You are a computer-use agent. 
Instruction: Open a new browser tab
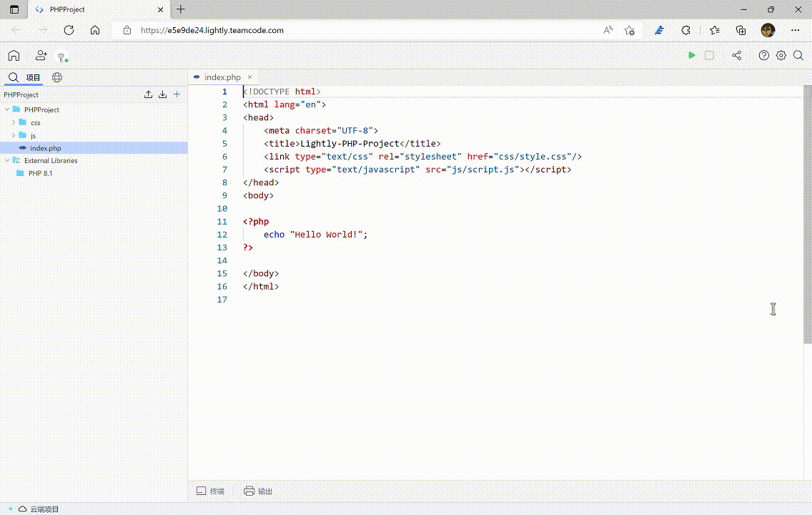pyautogui.click(x=181, y=9)
